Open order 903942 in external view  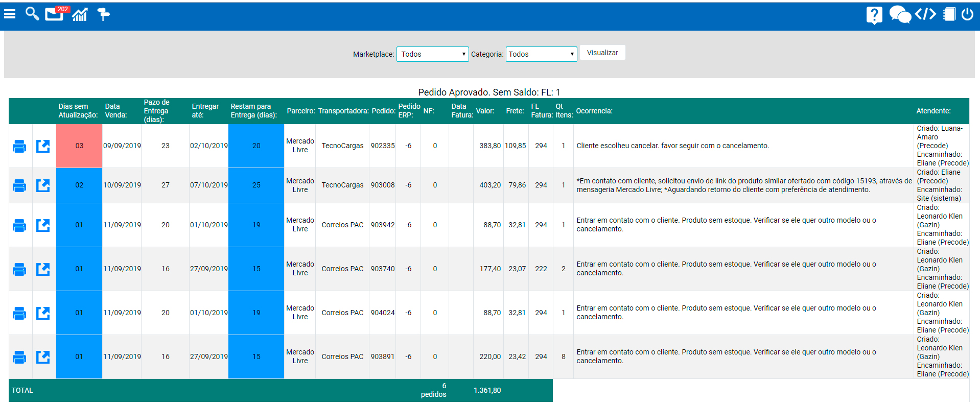[x=43, y=225]
